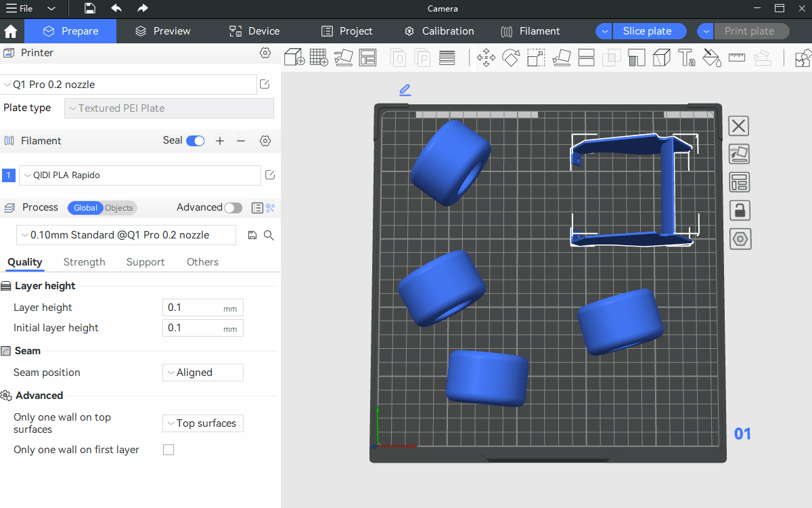This screenshot has height=508, width=812.
Task: Toggle the filament Seal switch
Action: (195, 141)
